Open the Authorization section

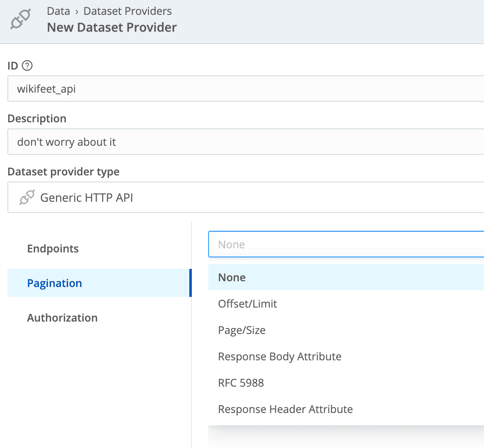point(62,317)
